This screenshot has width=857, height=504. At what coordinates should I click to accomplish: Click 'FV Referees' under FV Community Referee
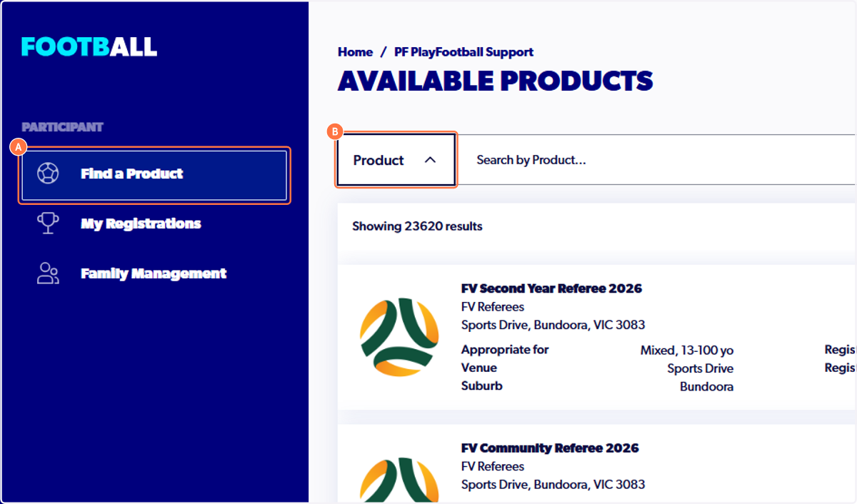[x=493, y=467]
